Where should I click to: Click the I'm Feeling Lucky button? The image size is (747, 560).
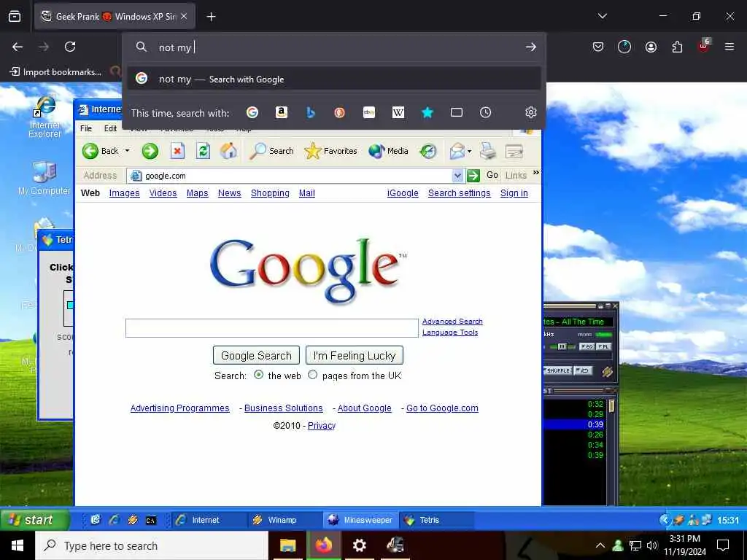tap(355, 355)
